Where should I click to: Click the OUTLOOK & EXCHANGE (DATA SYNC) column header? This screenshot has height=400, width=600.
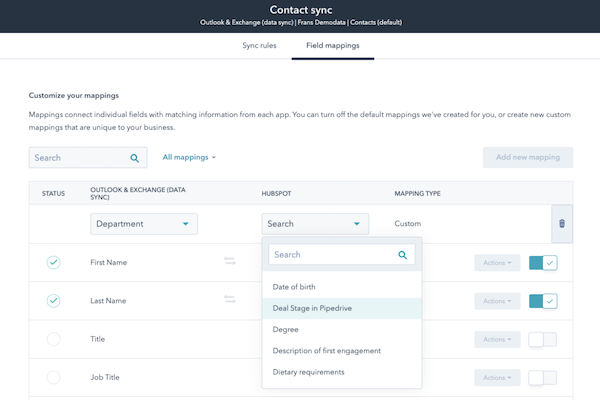[x=138, y=193]
